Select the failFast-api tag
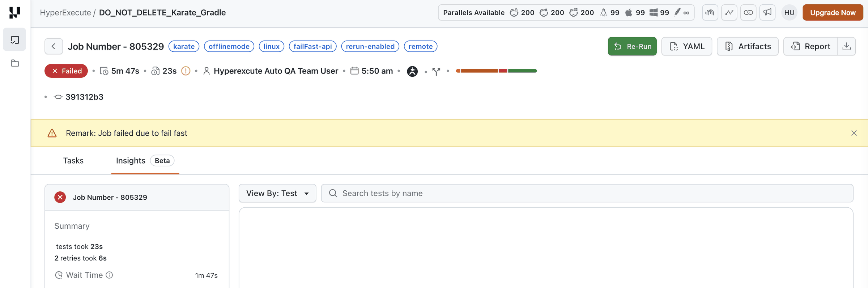This screenshot has width=868, height=288. tap(312, 46)
